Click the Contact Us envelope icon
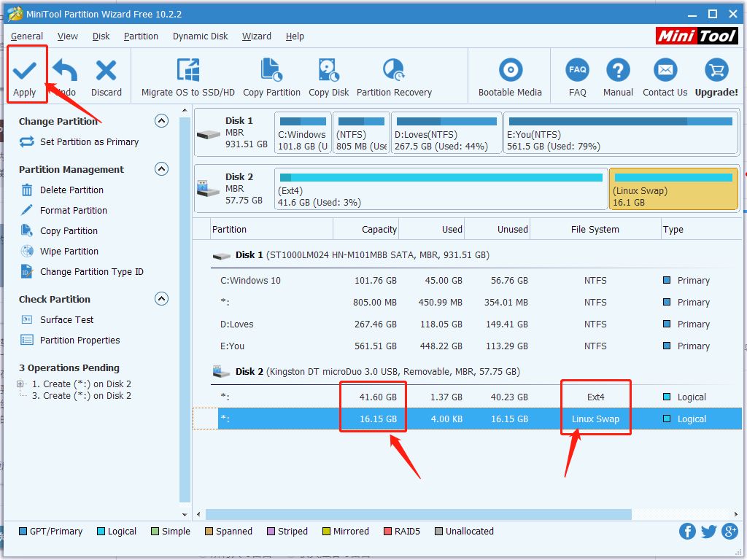Image resolution: width=747 pixels, height=560 pixels. (x=665, y=70)
